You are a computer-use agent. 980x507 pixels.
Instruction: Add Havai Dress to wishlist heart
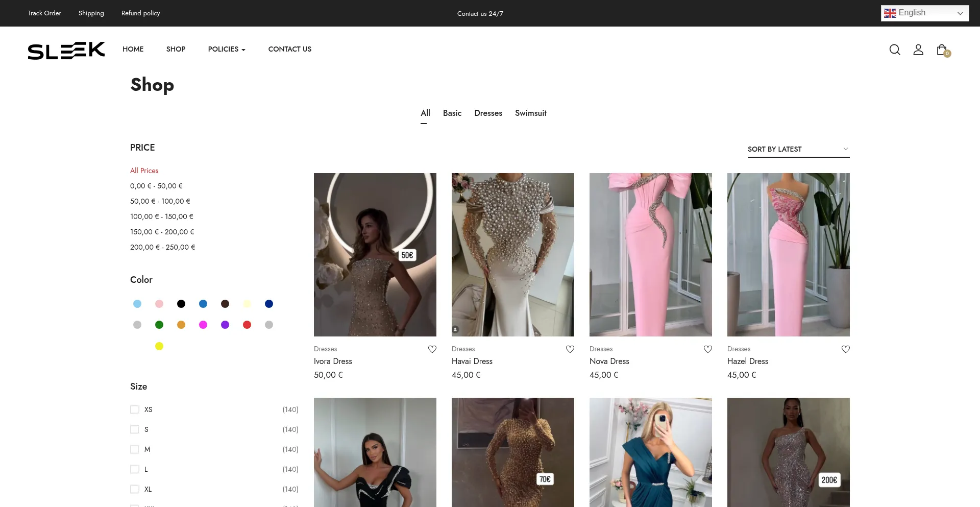click(x=570, y=349)
